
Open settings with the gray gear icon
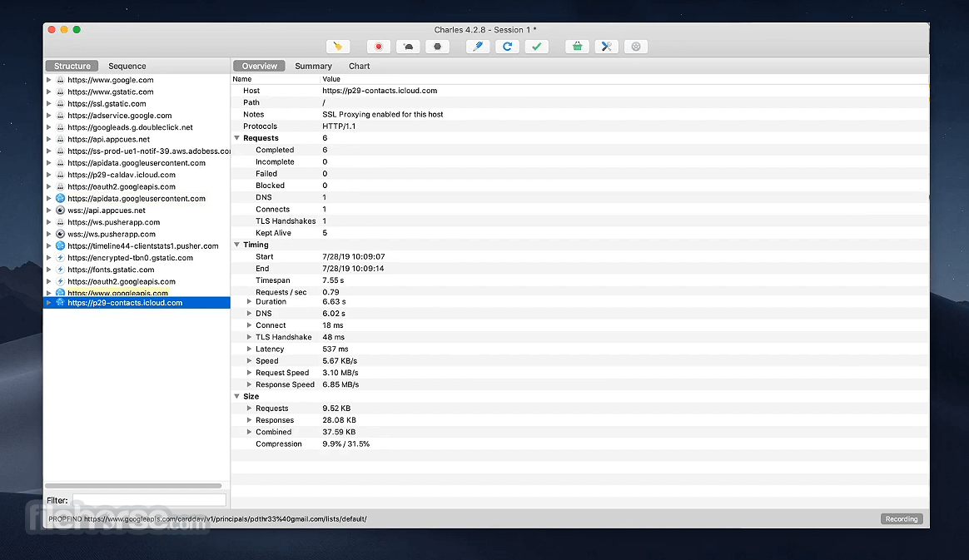tap(636, 47)
